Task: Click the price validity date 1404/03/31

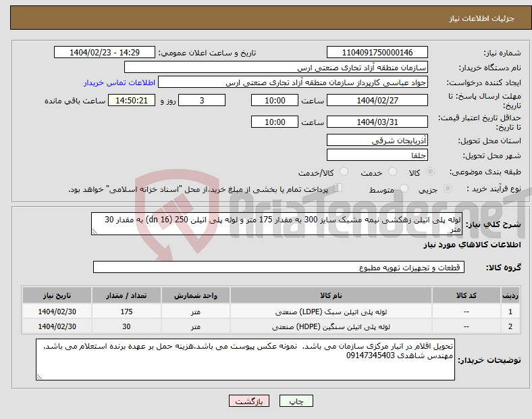Action: point(377,122)
